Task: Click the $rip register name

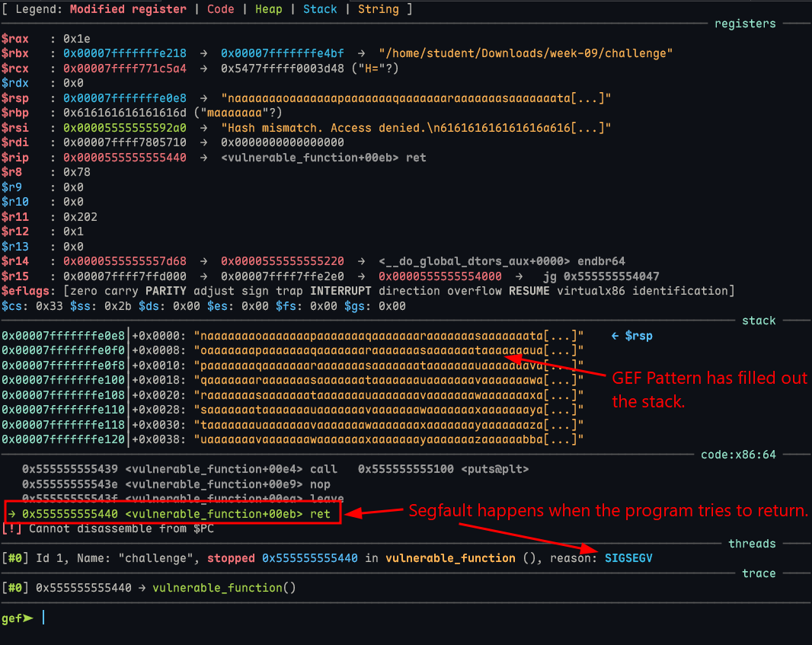Action: (14, 158)
